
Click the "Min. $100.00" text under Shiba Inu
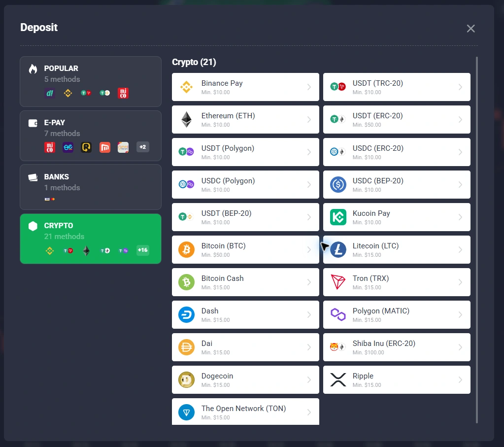(369, 352)
